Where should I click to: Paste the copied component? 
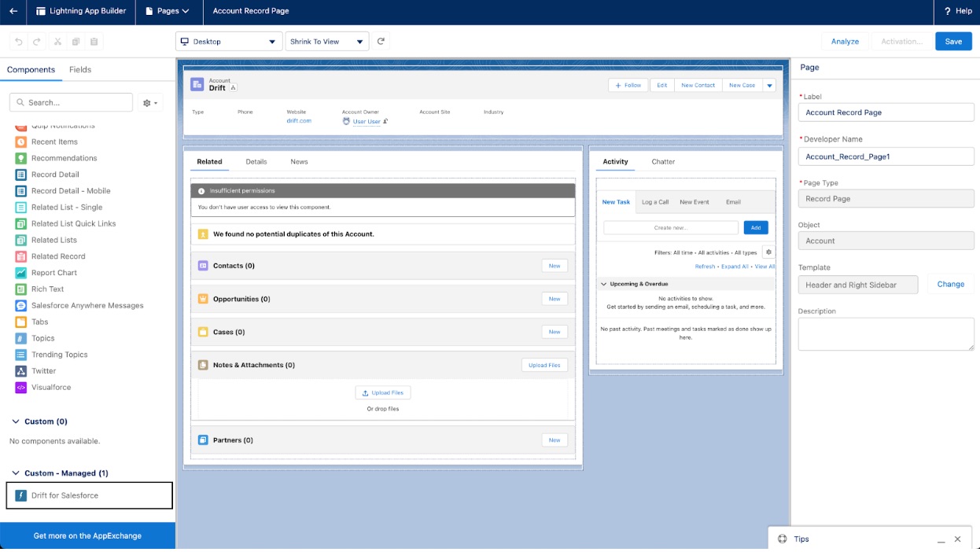94,42
